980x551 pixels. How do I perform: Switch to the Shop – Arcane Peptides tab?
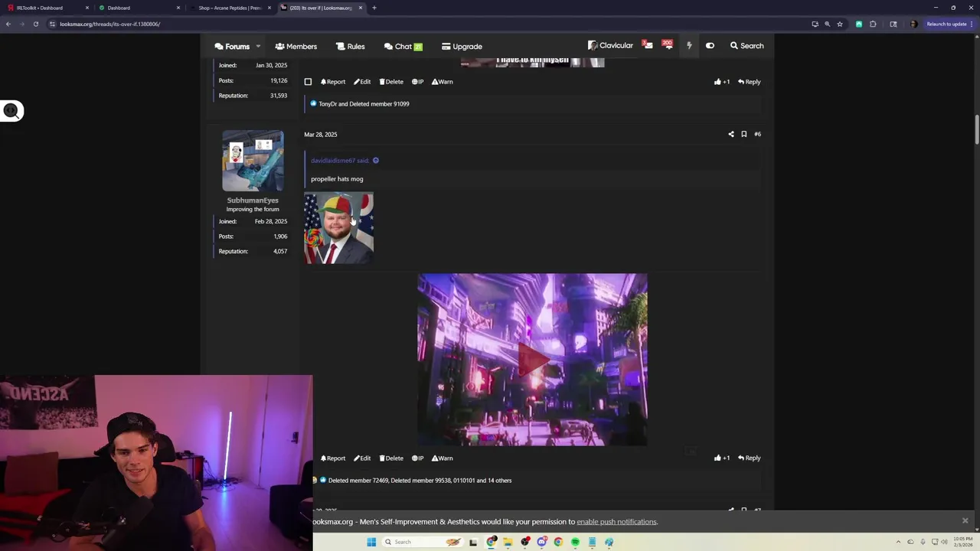point(230,8)
